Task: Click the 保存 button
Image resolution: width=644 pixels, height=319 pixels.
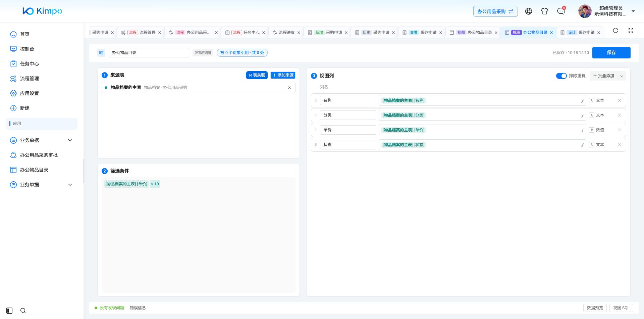Action: click(x=611, y=53)
